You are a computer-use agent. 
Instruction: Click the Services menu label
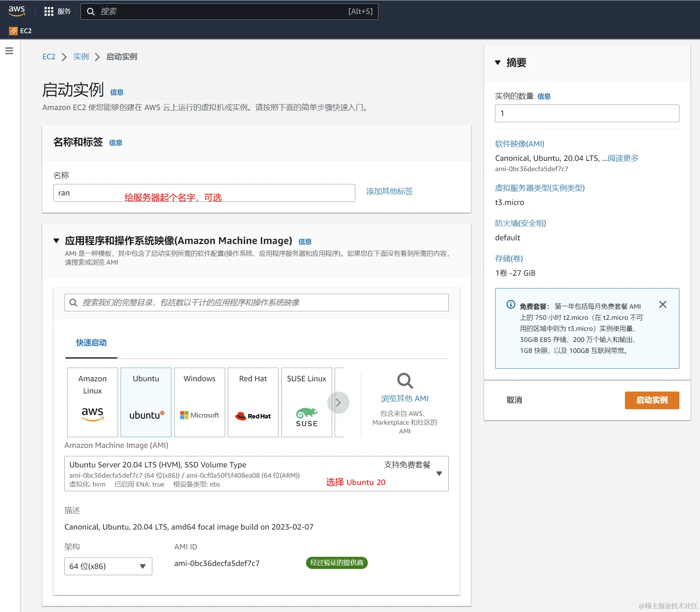tap(64, 11)
